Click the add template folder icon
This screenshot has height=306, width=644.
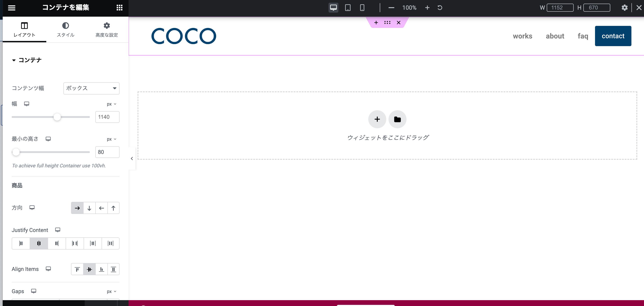(397, 119)
